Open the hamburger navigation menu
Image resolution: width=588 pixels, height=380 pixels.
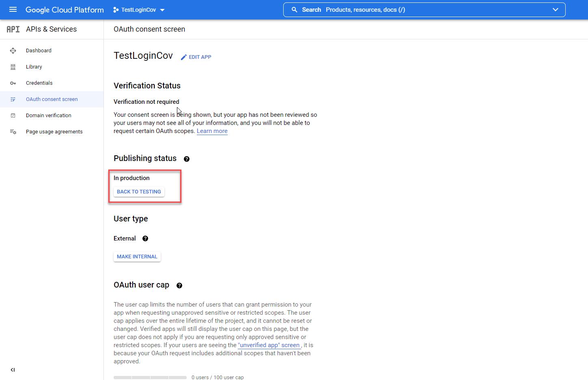(13, 10)
